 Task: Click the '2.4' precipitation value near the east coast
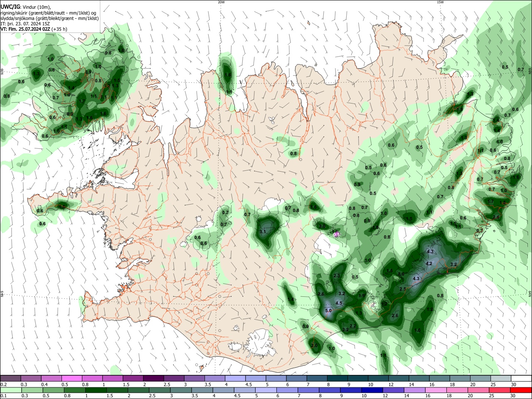(496, 217)
